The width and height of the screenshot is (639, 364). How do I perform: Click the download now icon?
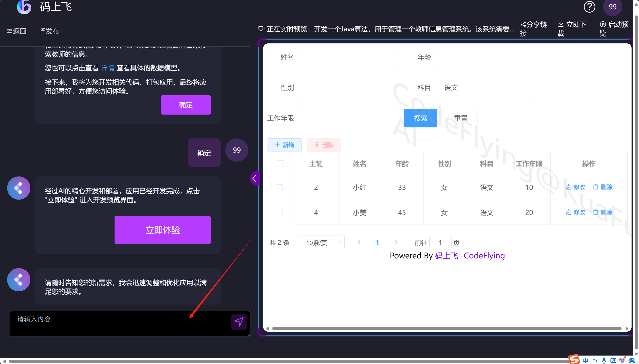561,24
